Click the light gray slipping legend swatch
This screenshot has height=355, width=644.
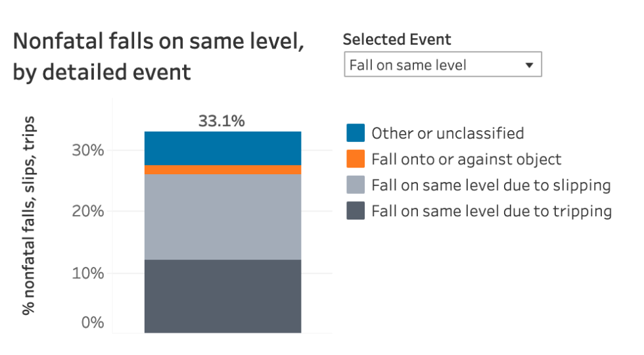[356, 185]
